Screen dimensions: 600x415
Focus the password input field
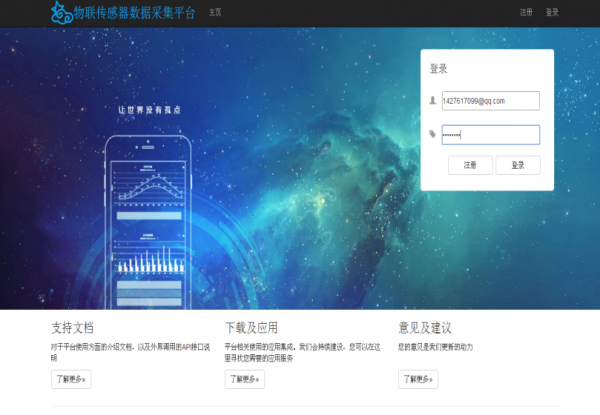coord(490,134)
